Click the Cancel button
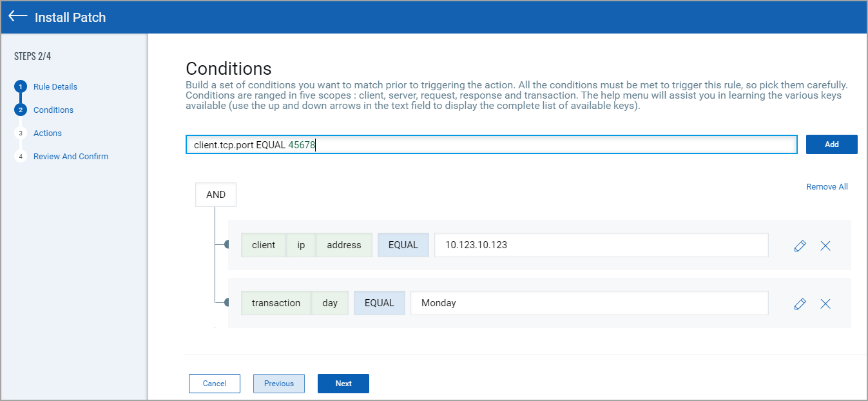This screenshot has width=868, height=401. (215, 384)
